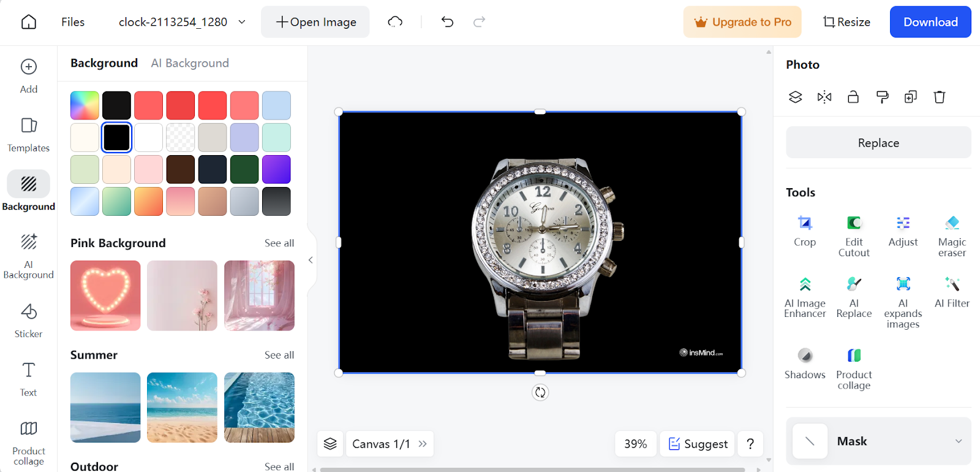Open the 39% zoom level control
The height and width of the screenshot is (472, 980).
click(635, 444)
